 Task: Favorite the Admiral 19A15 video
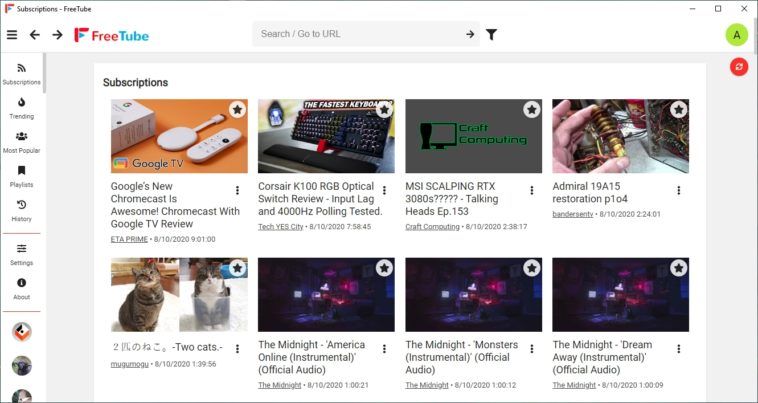(x=679, y=110)
